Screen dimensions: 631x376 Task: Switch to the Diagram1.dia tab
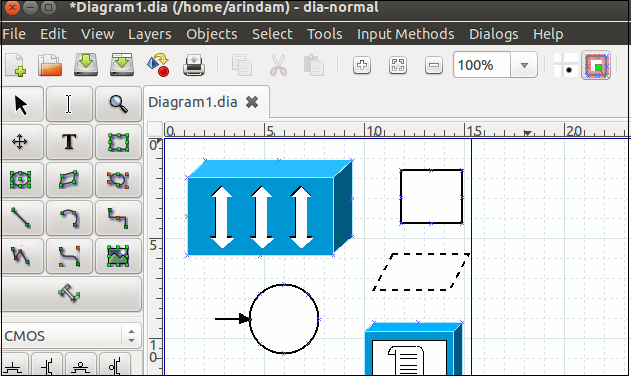click(x=193, y=102)
